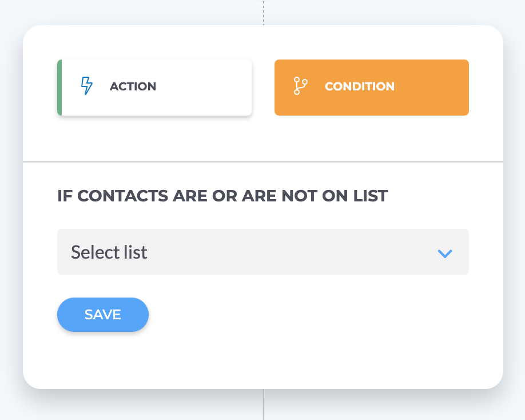Click the 'Select list' placeholder text
Image resolution: width=525 pixels, height=420 pixels.
click(109, 252)
